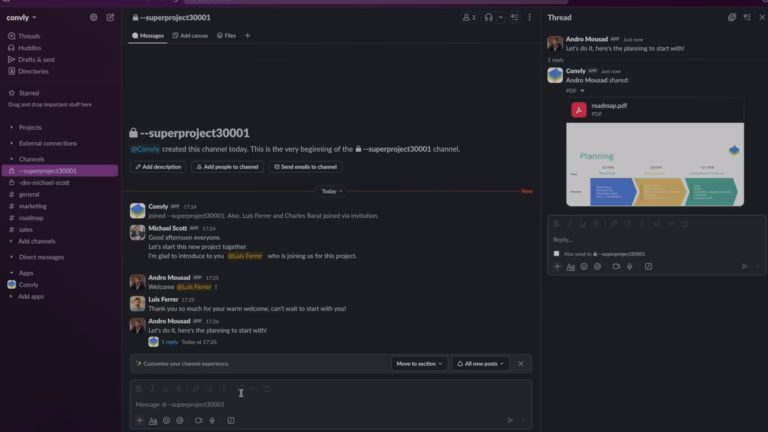Open emoji picker in channel composer

[167, 420]
